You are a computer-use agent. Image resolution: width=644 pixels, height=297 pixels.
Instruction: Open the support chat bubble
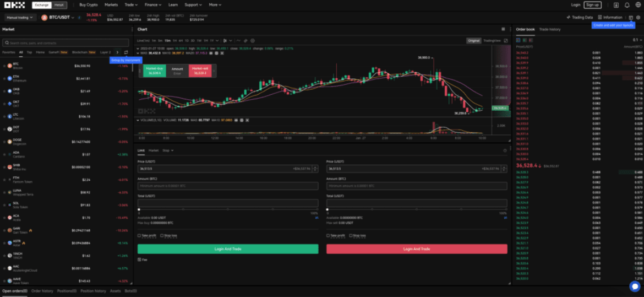(x=635, y=287)
